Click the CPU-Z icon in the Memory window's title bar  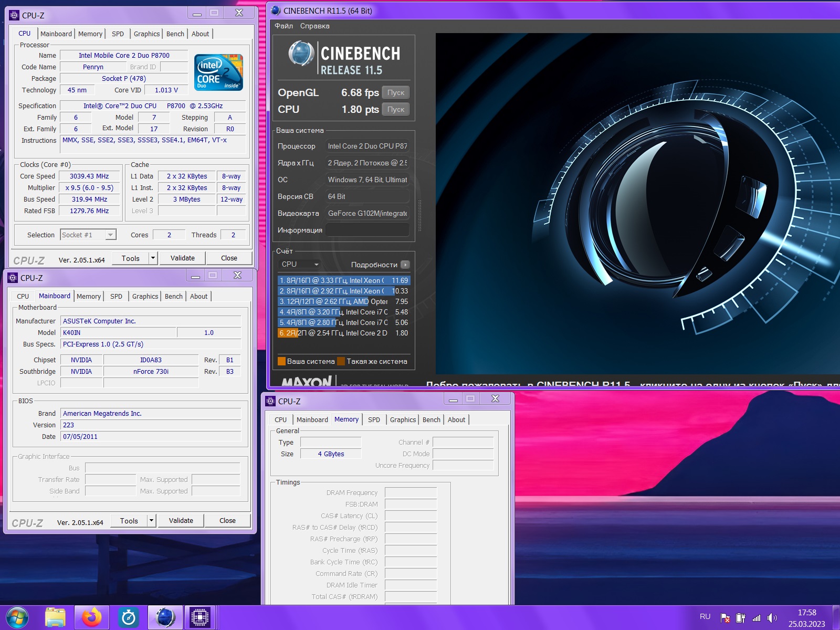270,401
